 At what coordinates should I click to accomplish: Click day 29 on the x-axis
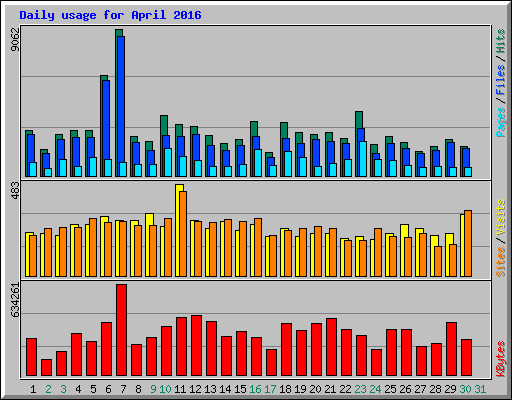(x=450, y=389)
